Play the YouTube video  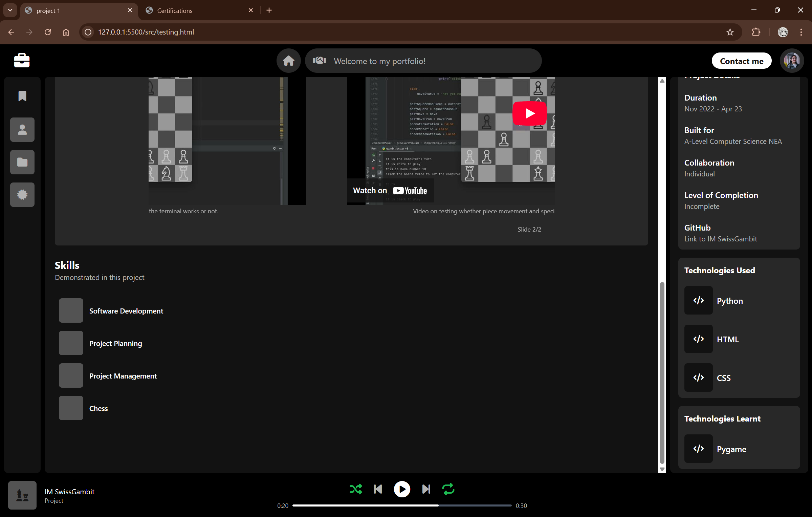[x=529, y=113]
